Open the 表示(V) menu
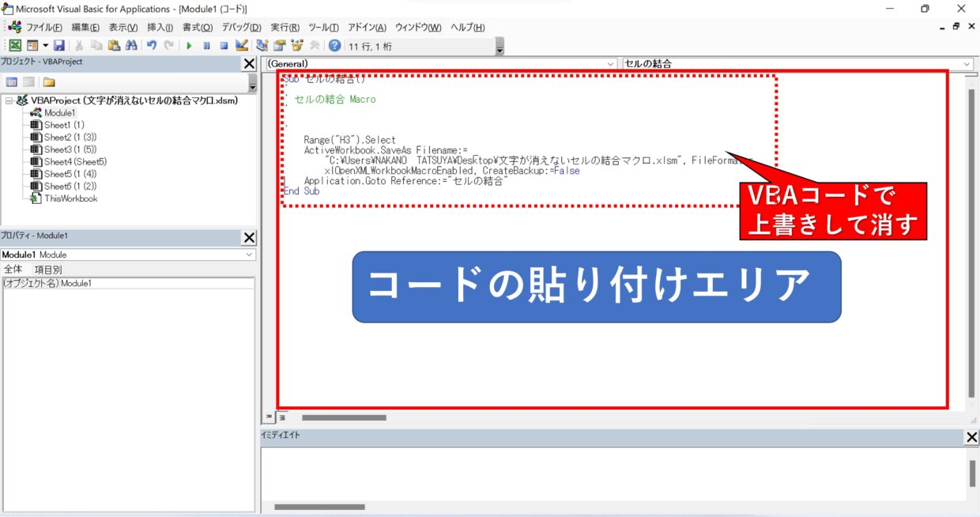This screenshot has height=517, width=980. [123, 28]
